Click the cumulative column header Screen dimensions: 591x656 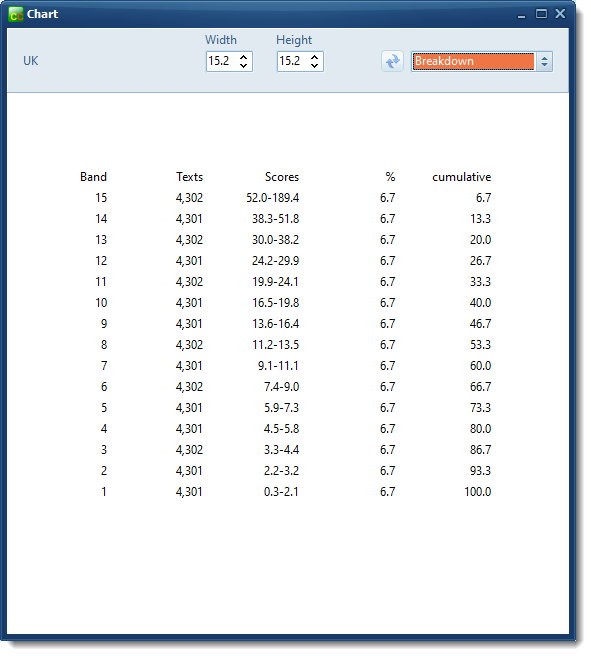coord(462,177)
